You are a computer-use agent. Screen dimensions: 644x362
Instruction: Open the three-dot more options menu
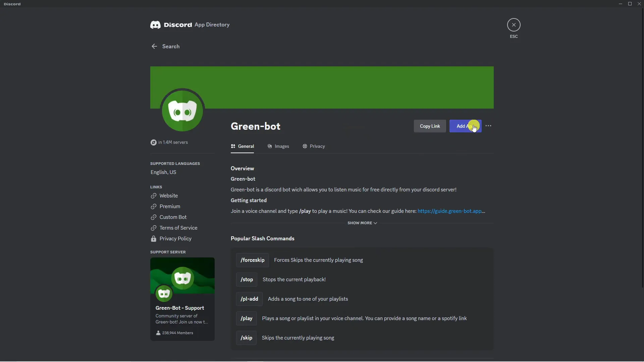tap(488, 126)
